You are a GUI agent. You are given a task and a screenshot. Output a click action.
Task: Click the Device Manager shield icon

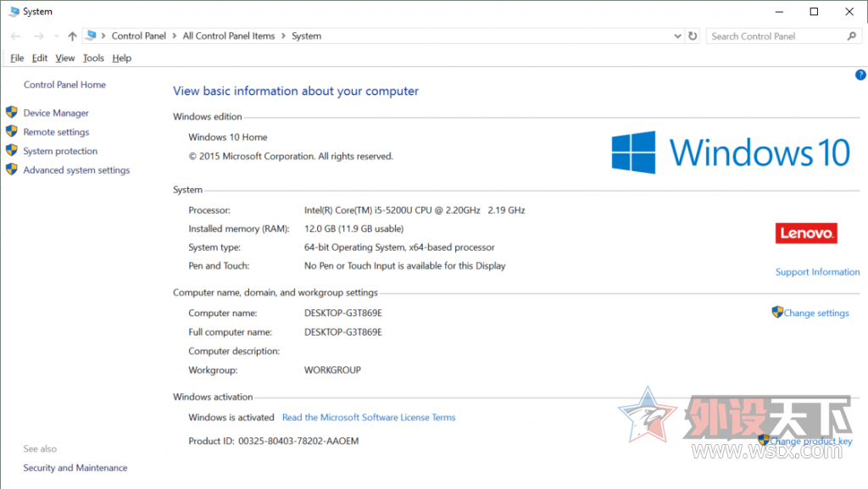coord(12,113)
